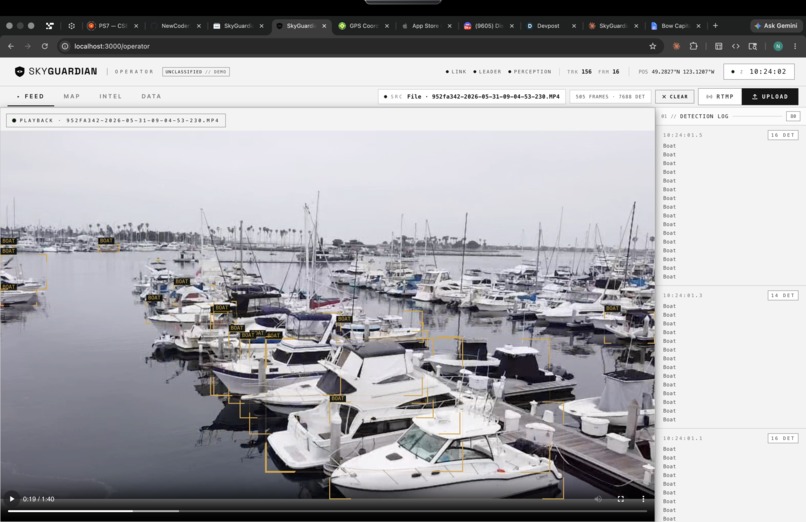
Task: Switch to the PS7 browser tab
Action: pyautogui.click(x=113, y=26)
